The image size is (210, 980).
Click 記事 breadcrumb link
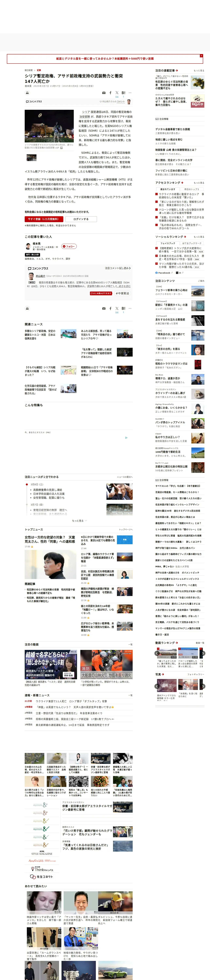click(x=39, y=70)
